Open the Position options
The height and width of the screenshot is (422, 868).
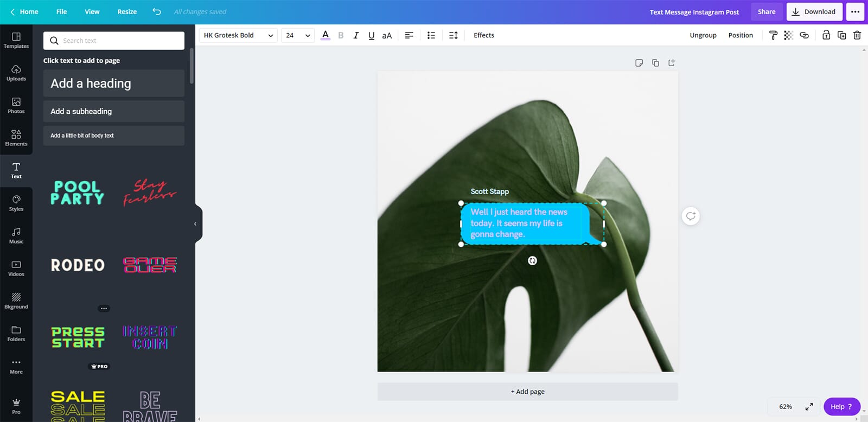[741, 35]
